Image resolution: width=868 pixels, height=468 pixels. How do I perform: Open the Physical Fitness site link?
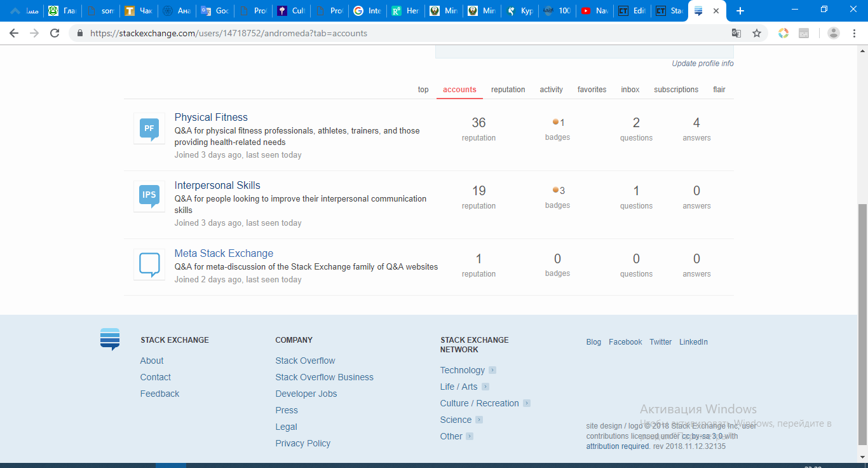[x=211, y=117]
